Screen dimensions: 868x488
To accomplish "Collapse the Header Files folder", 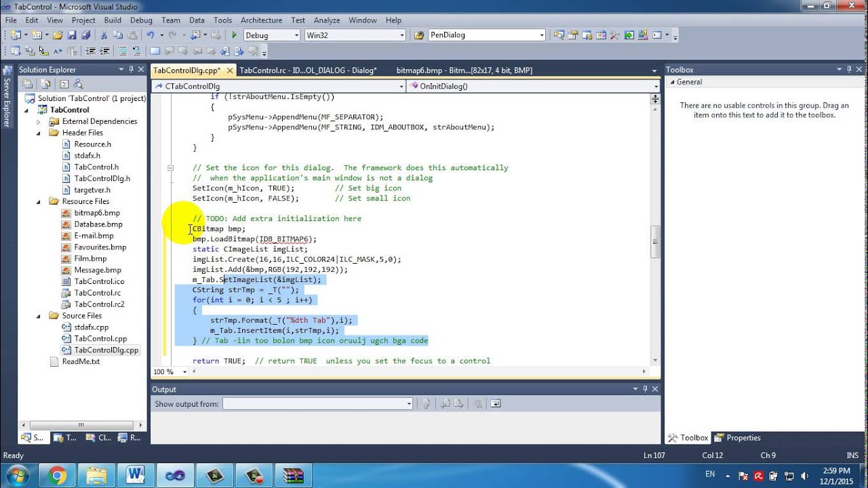I will coord(39,133).
